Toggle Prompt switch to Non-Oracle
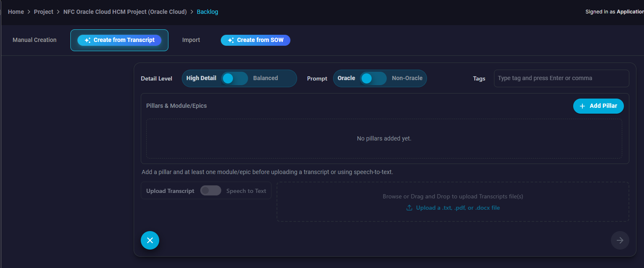This screenshot has width=644, height=268. click(373, 78)
